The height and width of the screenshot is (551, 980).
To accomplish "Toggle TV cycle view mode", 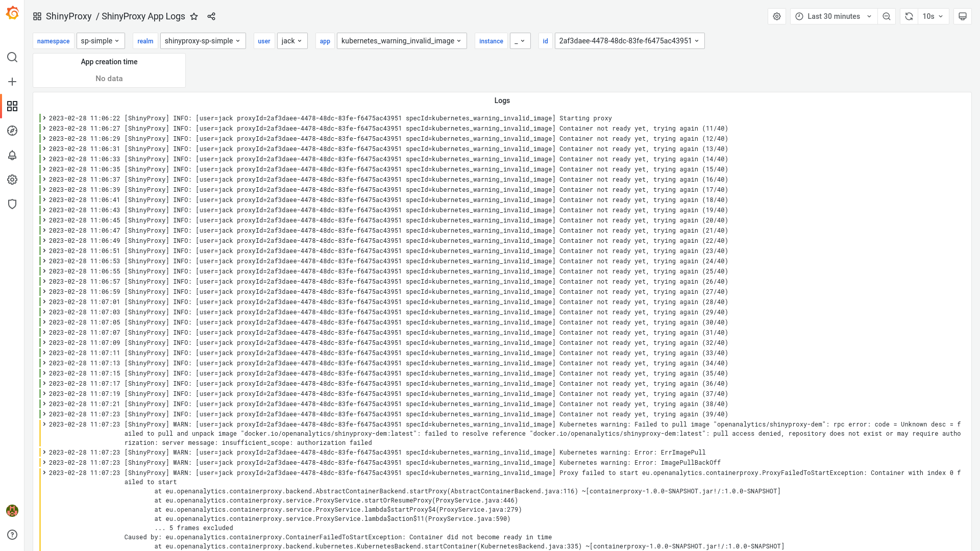I will click(x=963, y=16).
